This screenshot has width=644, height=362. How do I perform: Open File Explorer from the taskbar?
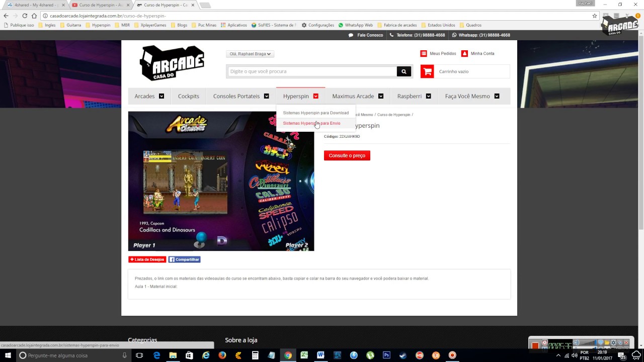pyautogui.click(x=173, y=355)
